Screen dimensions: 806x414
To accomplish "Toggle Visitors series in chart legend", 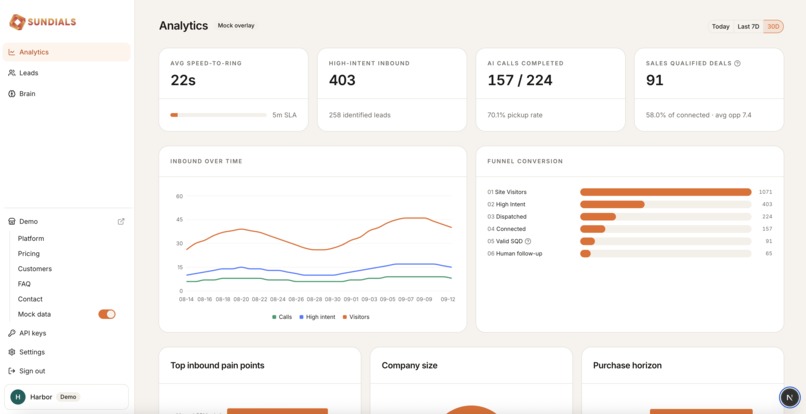I will click(356, 317).
